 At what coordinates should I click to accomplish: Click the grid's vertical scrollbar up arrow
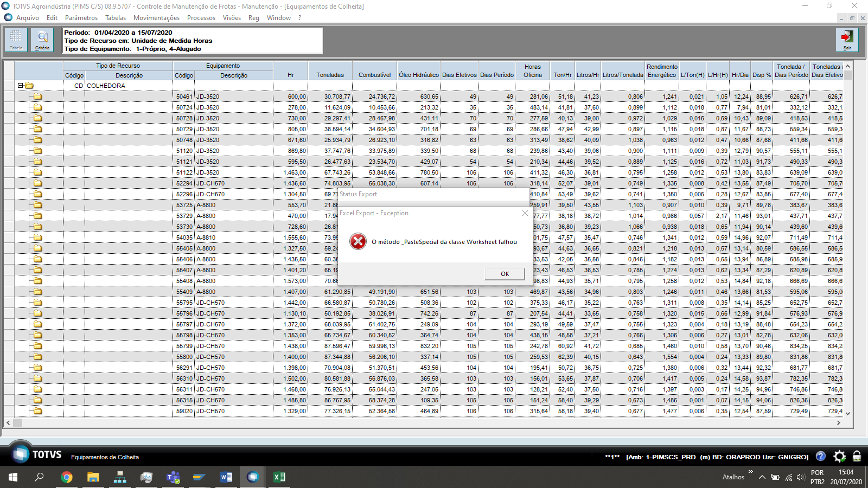coord(847,66)
